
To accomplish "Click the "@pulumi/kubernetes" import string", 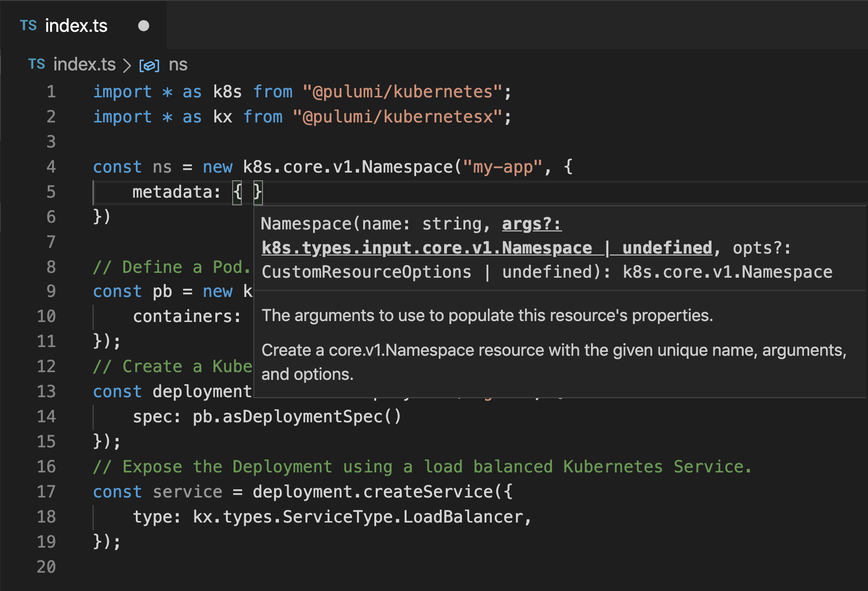I will point(402,92).
